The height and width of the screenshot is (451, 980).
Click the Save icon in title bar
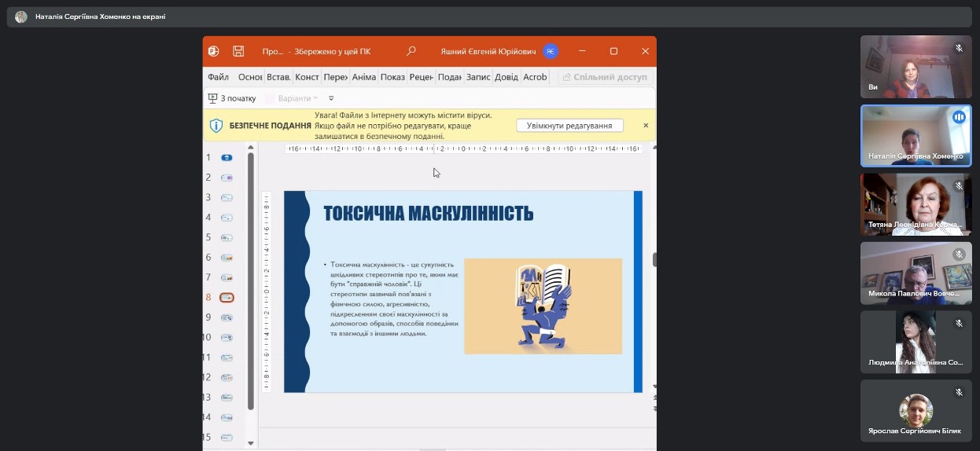point(238,51)
